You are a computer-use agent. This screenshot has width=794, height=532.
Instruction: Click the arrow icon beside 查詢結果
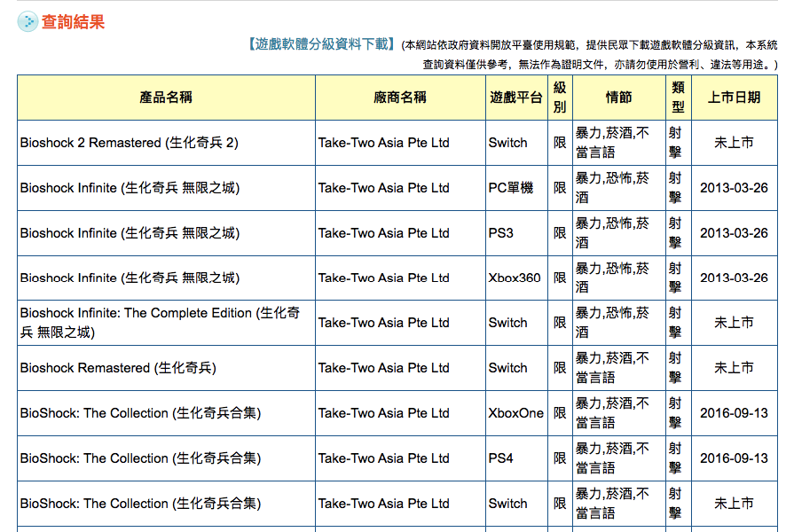click(28, 22)
